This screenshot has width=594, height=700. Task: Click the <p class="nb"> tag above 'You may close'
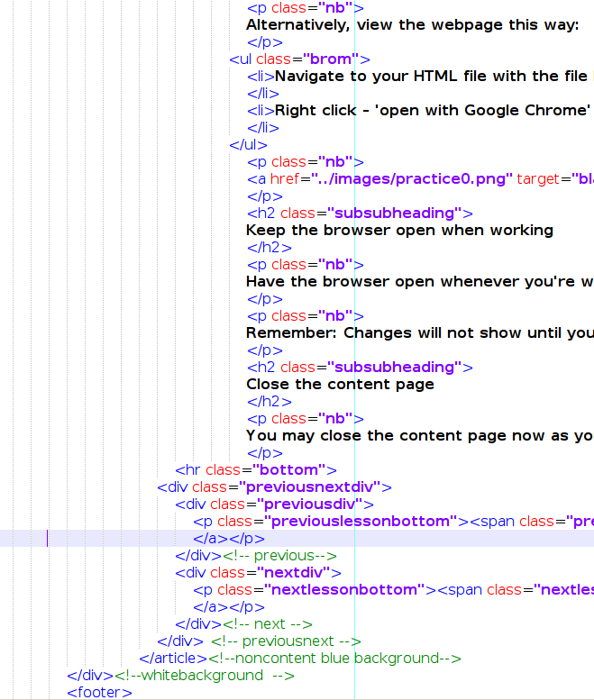pos(306,419)
